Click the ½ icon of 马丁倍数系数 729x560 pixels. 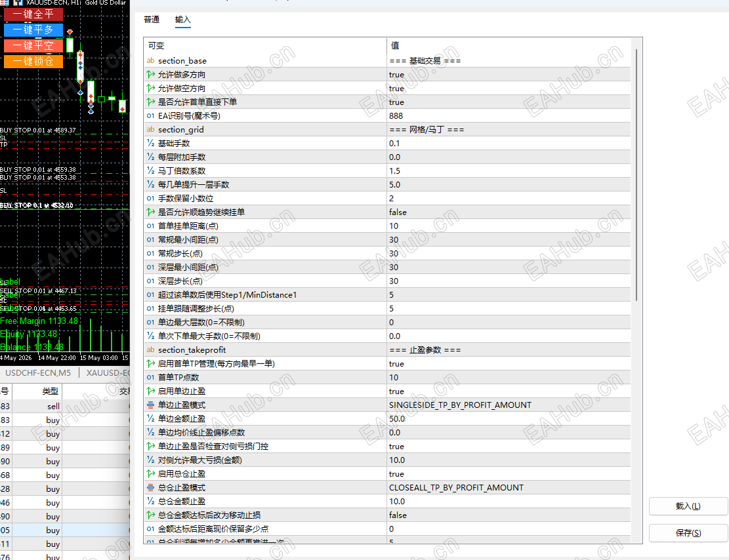pos(151,170)
